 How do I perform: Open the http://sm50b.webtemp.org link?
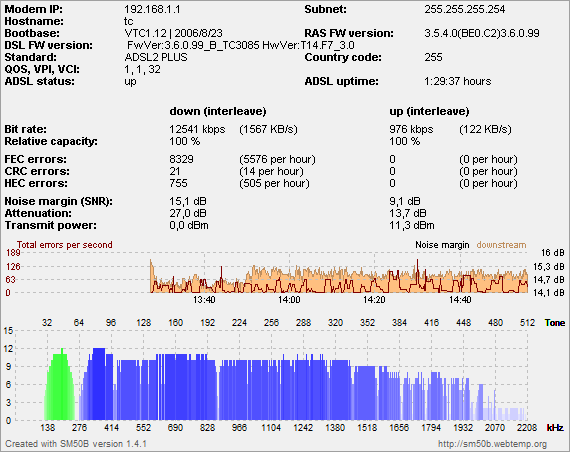pos(492,444)
